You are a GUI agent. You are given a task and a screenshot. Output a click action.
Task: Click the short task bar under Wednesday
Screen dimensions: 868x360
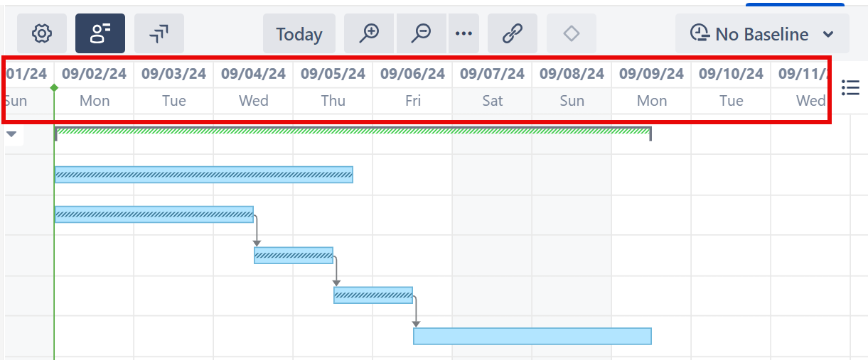tap(293, 255)
